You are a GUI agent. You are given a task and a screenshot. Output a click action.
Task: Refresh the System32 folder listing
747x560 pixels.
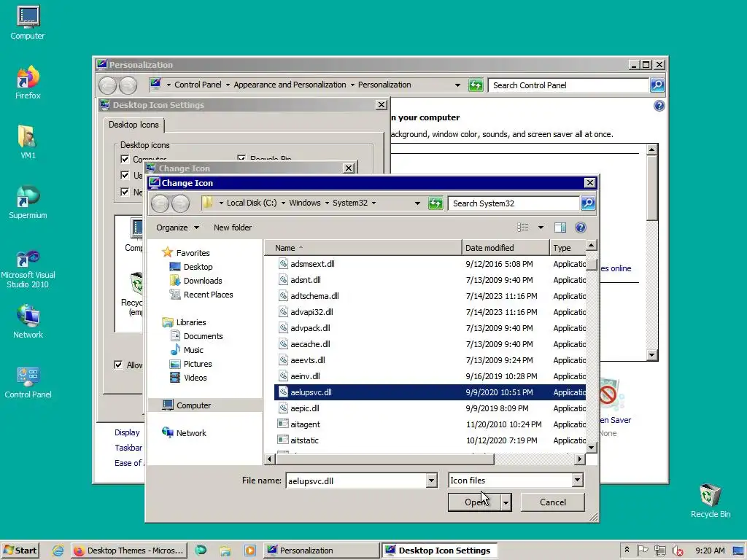(436, 203)
